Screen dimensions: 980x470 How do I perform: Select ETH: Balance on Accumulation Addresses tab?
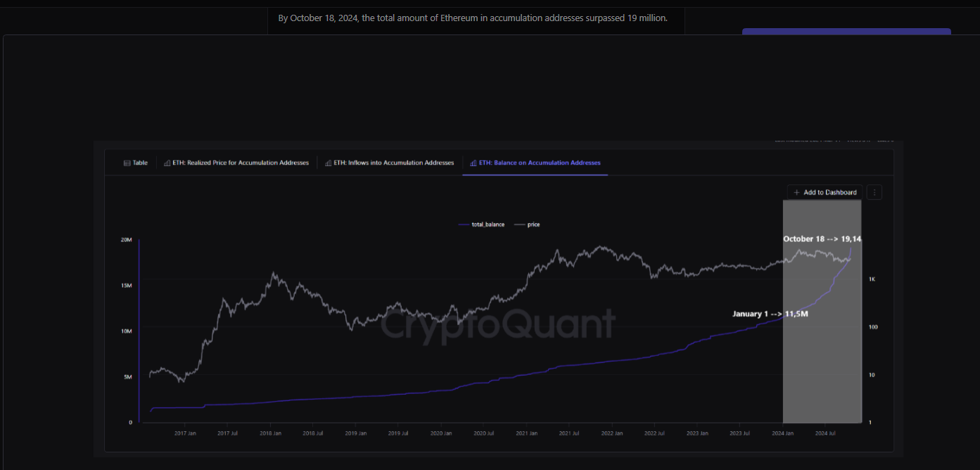coord(535,163)
